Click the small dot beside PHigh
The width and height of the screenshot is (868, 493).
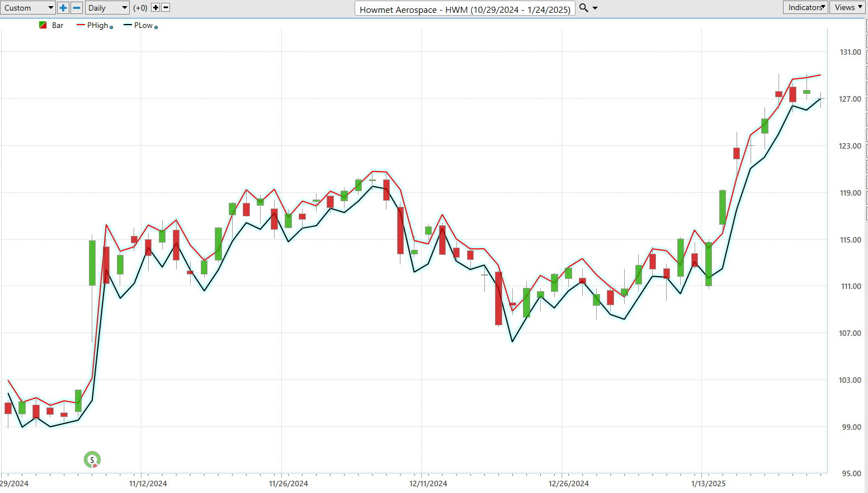click(111, 27)
